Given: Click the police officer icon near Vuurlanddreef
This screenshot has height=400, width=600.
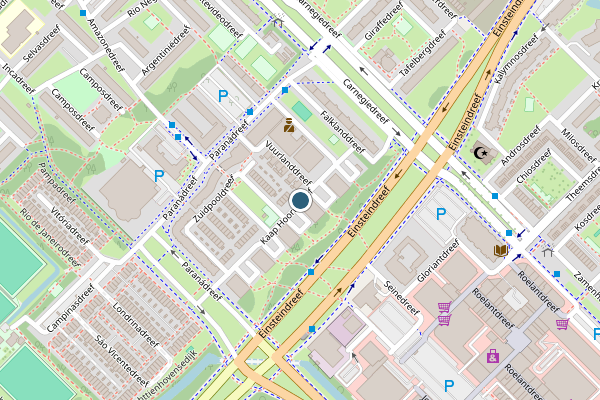Looking at the screenshot, I should [289, 125].
